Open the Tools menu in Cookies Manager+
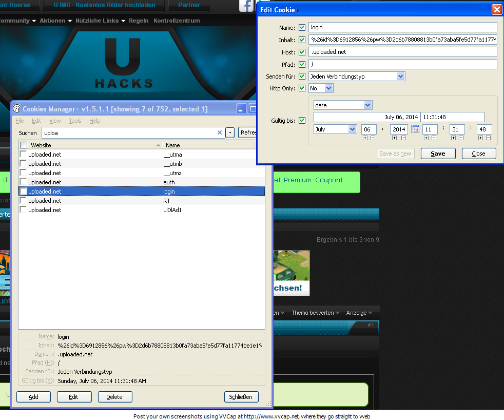Image resolution: width=504 pixels, height=420 pixels. 75,121
